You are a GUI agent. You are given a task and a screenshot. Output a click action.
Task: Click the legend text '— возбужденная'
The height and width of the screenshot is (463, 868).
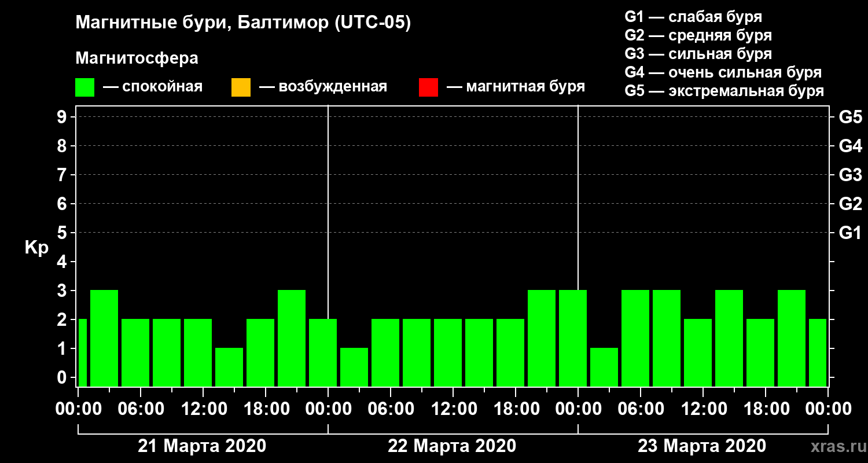point(323,87)
